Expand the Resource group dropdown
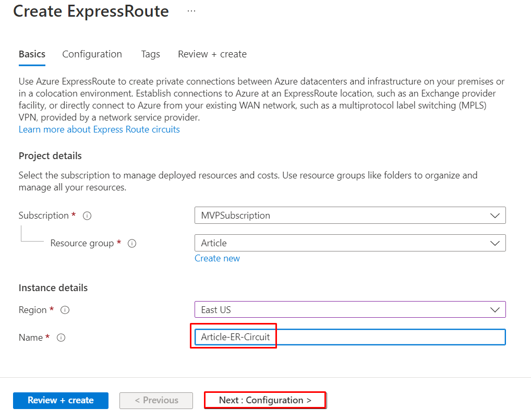The image size is (531, 420). [495, 243]
